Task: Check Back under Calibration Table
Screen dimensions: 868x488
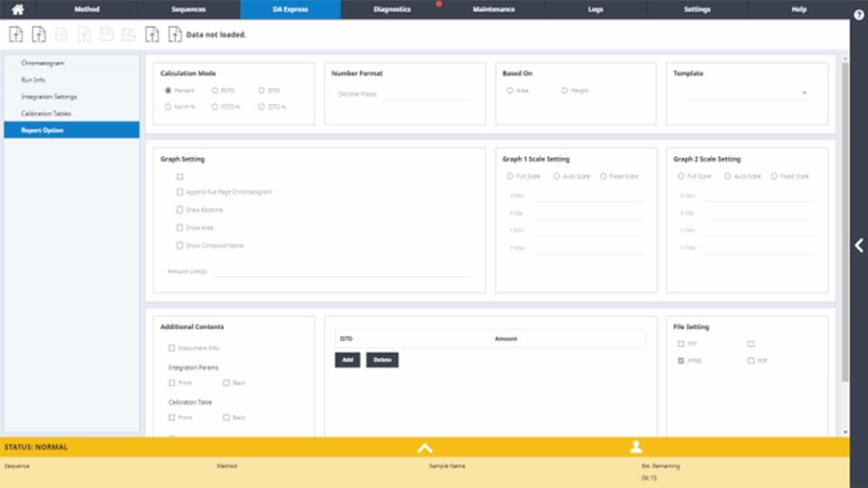Action: (x=226, y=418)
